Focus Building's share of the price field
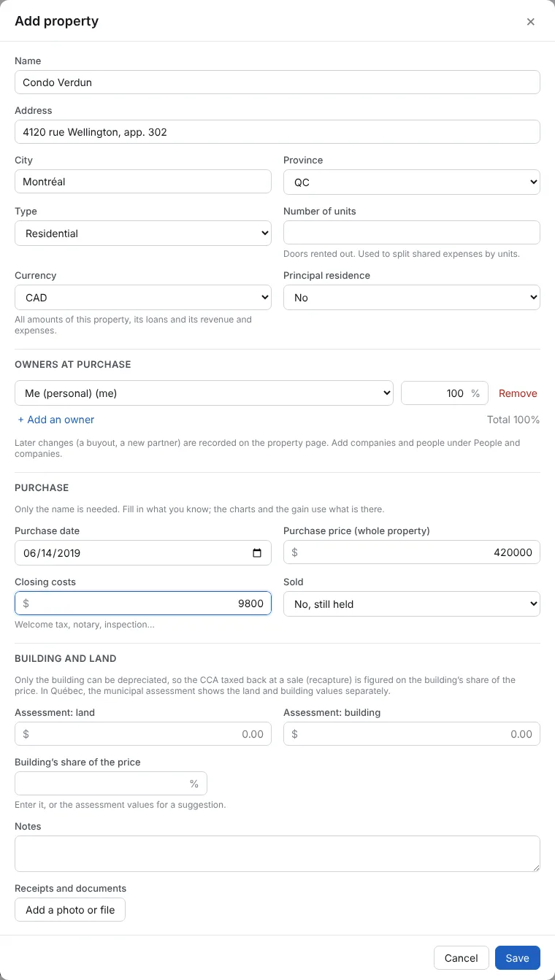This screenshot has width=555, height=980. (111, 784)
